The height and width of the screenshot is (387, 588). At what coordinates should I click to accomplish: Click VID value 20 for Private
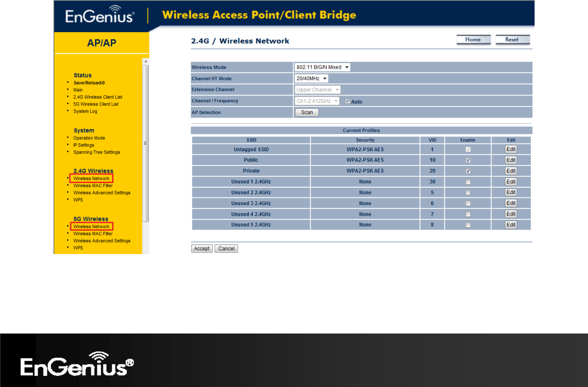tap(432, 171)
